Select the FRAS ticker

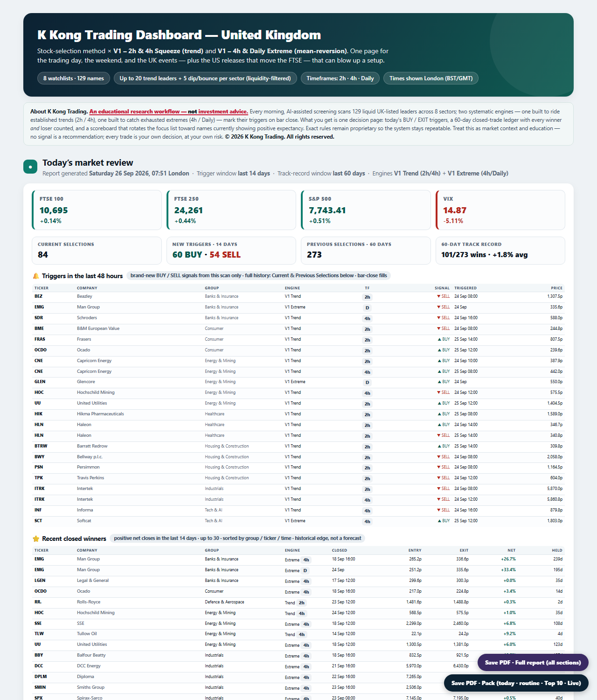40,339
